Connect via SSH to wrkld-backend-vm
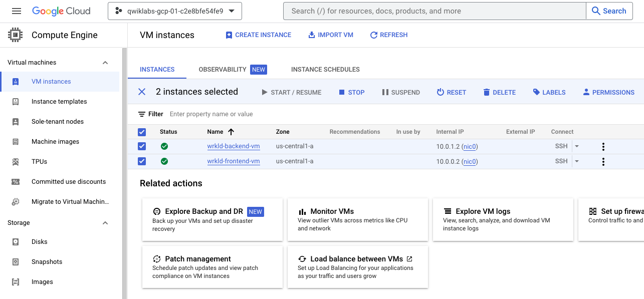Viewport: 644px width, 299px height. [x=561, y=146]
